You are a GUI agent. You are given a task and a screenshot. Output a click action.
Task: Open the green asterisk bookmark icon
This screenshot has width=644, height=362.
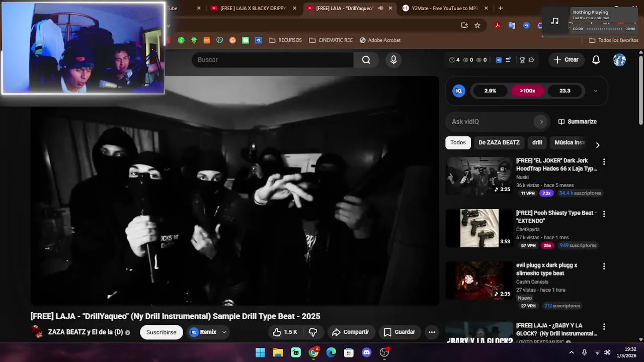coord(194,40)
